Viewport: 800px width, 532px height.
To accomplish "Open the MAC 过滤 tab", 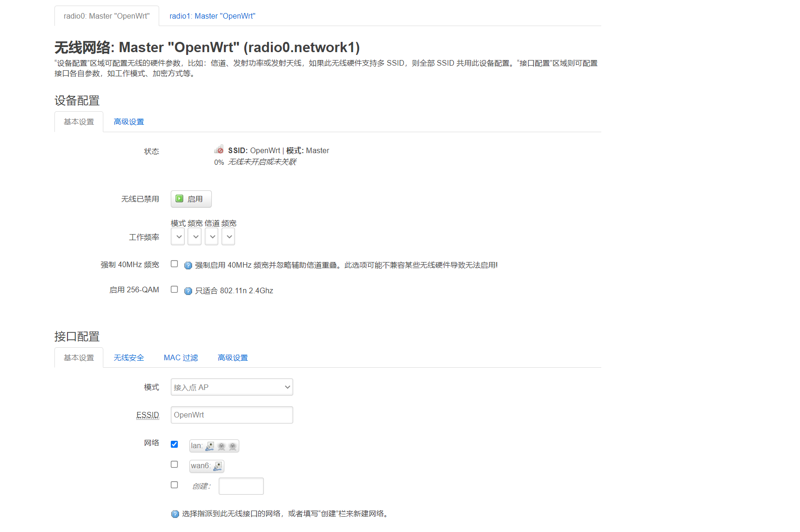I will click(181, 357).
